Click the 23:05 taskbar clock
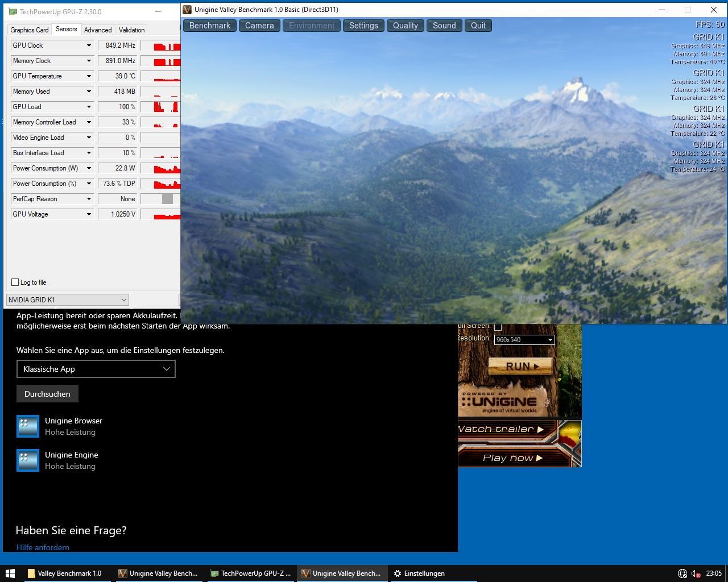 tap(714, 573)
